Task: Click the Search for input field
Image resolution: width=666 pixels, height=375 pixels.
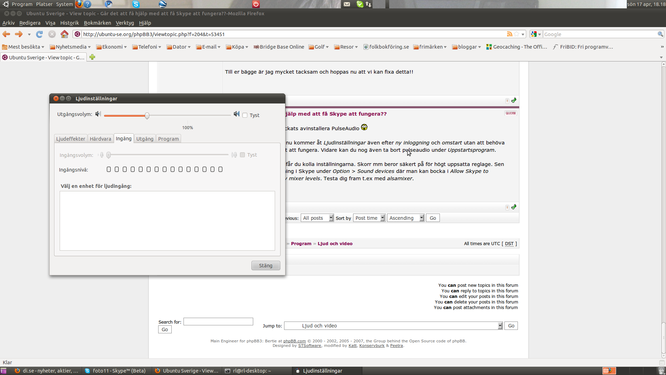Action: pos(218,321)
